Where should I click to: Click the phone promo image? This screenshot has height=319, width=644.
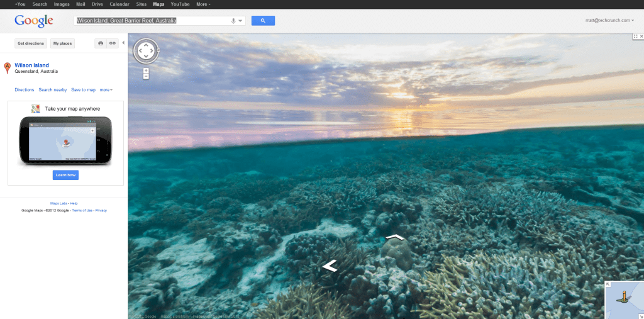[65, 140]
